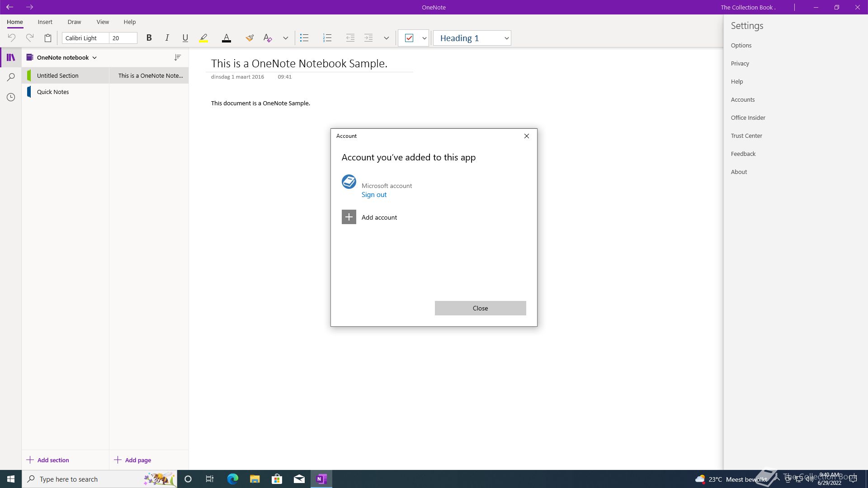Viewport: 868px width, 488px height.
Task: Open File Explorer from the taskbar
Action: pos(255,479)
